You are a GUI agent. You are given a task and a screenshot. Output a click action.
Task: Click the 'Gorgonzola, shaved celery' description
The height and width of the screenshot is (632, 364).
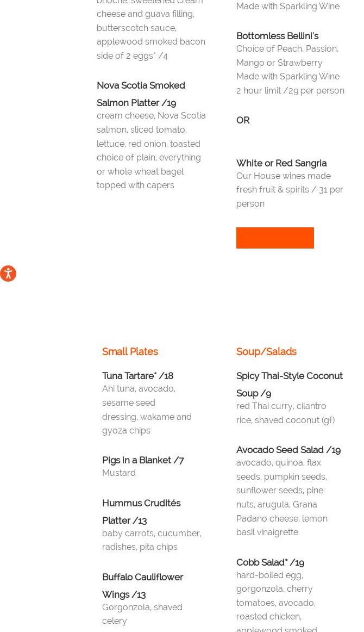142,614
